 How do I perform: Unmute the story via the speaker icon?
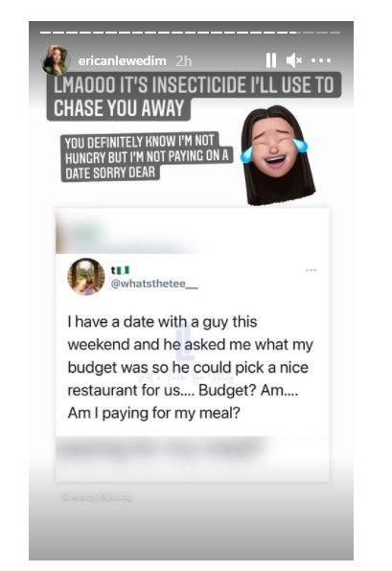pyautogui.click(x=294, y=60)
